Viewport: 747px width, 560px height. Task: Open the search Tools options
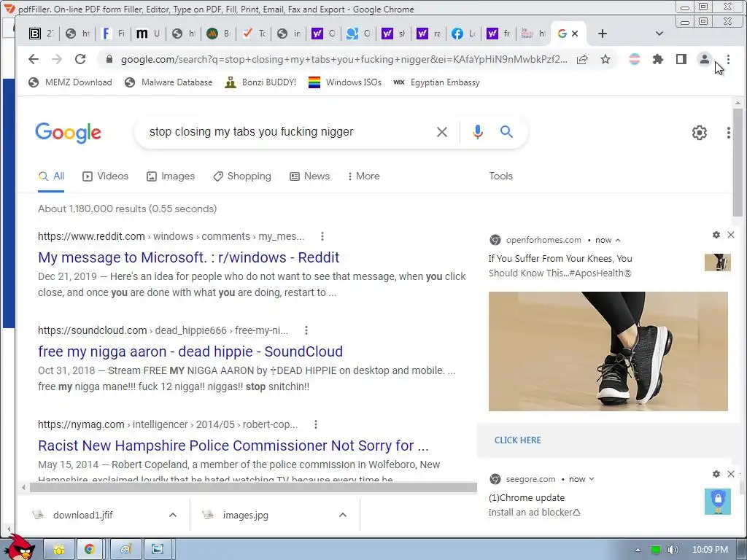(x=500, y=176)
